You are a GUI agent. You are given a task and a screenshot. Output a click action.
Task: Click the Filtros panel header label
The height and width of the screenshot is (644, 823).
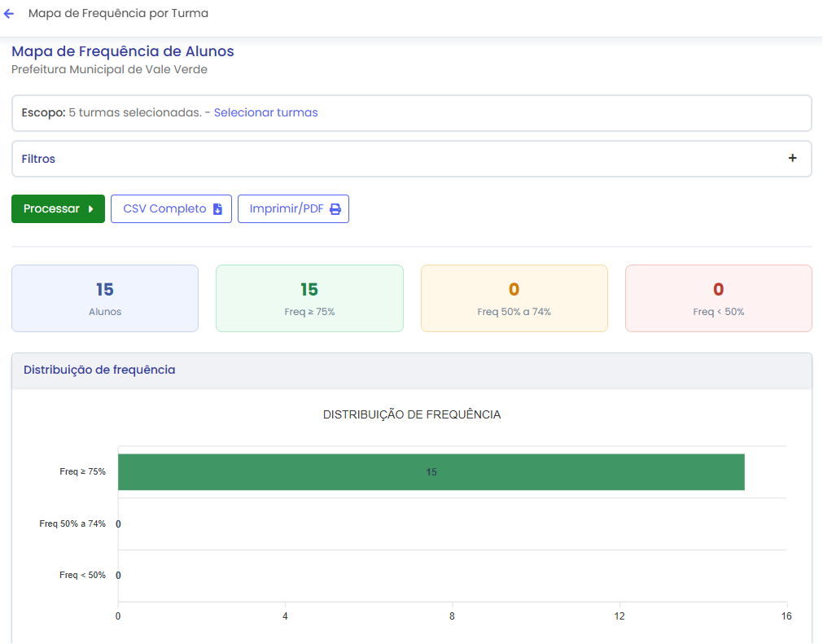point(38,159)
